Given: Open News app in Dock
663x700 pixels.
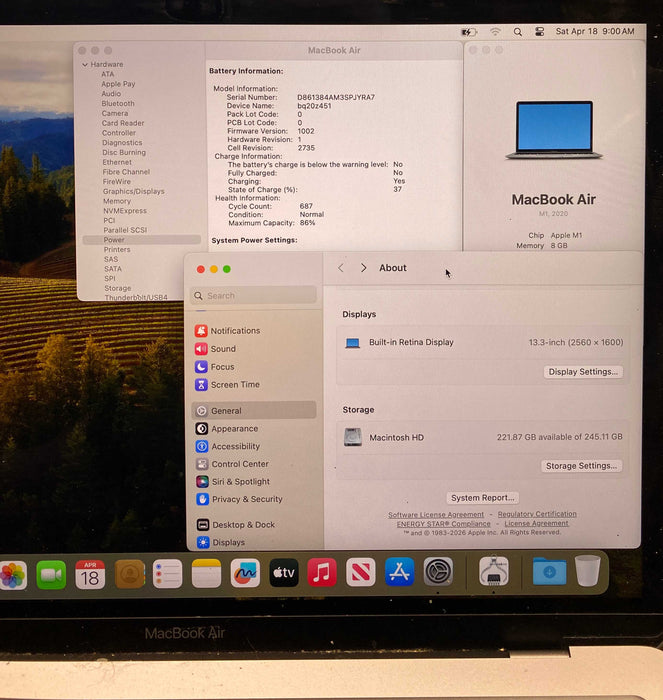Looking at the screenshot, I should pos(361,572).
